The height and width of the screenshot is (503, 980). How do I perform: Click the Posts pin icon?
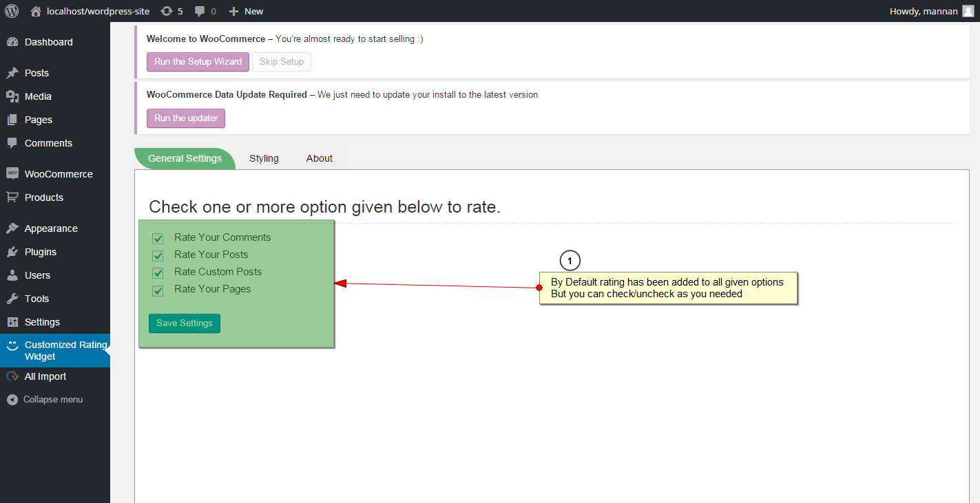pos(12,73)
